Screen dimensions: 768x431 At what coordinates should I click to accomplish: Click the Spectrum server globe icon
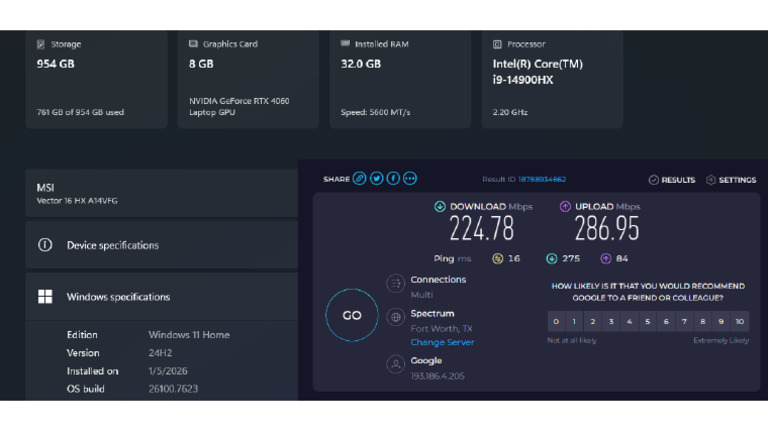(x=395, y=317)
